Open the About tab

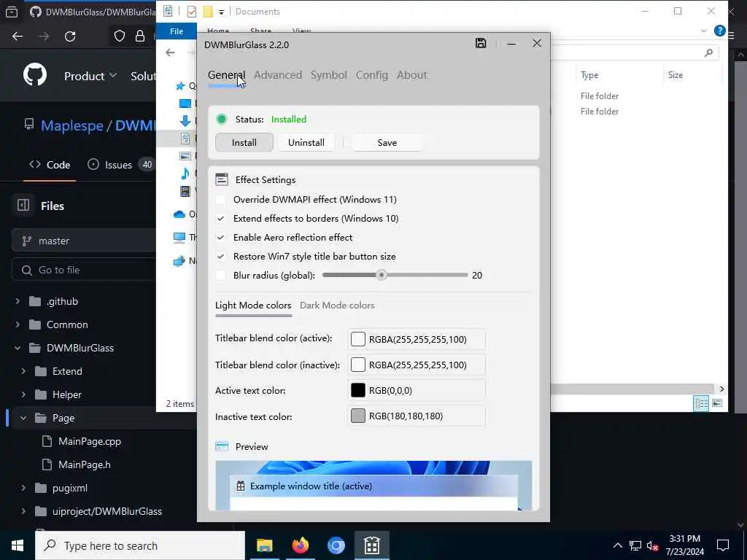click(412, 75)
